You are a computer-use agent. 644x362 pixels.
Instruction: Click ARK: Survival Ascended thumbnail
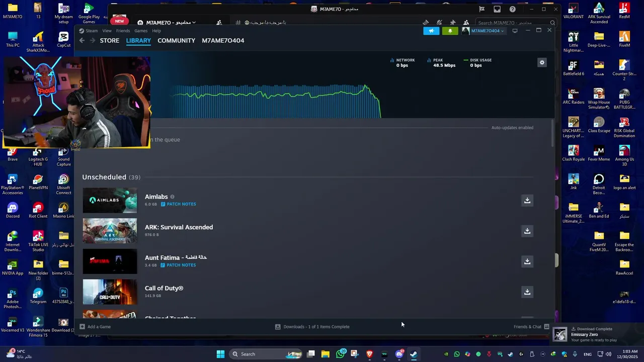tap(110, 231)
